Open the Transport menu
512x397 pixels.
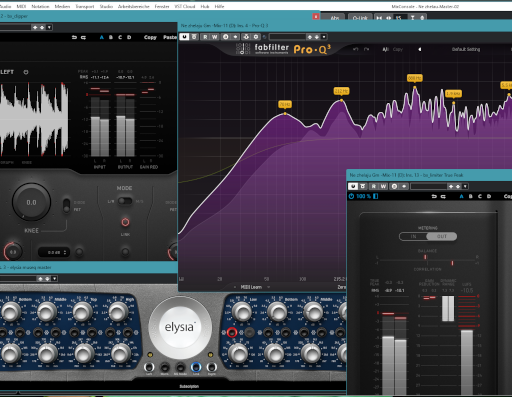click(85, 6)
